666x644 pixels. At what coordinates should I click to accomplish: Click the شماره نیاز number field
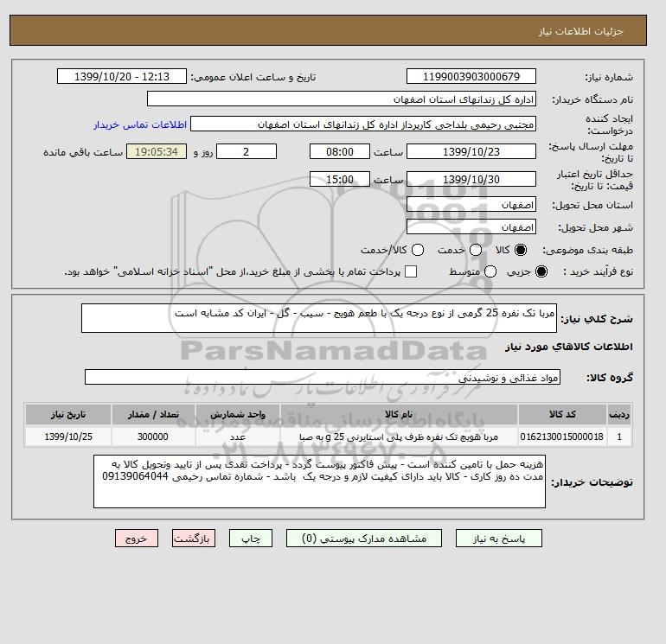471,77
